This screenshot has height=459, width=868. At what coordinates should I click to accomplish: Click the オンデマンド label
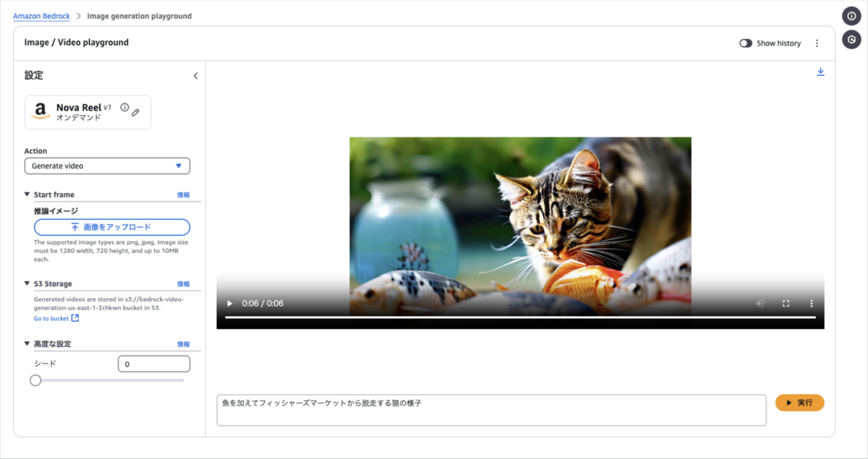(x=79, y=118)
